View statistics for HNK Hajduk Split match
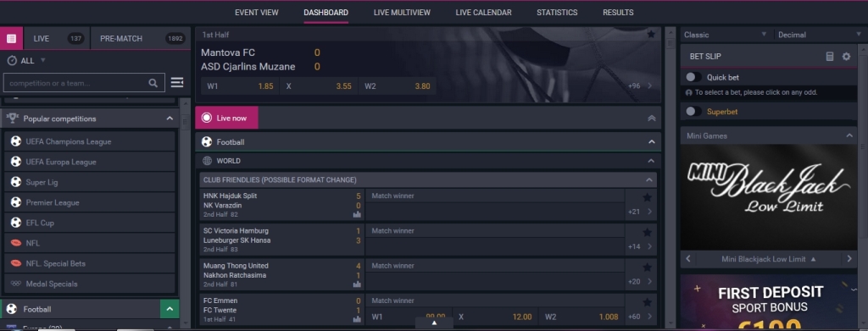The height and width of the screenshot is (331, 868). (357, 214)
